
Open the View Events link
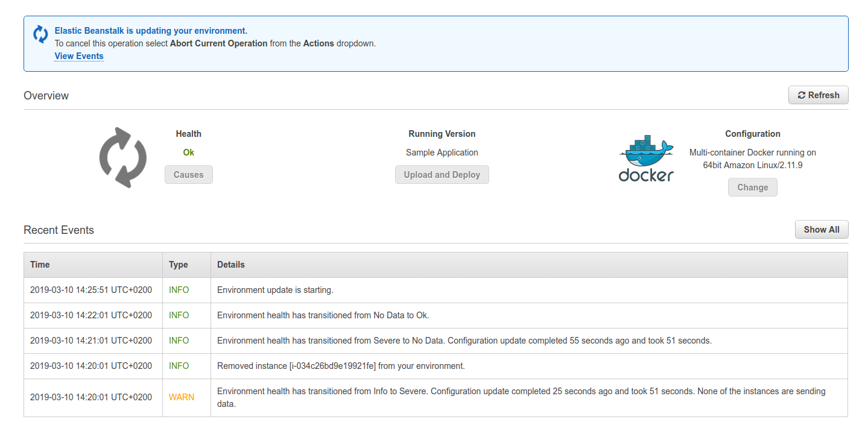(79, 56)
